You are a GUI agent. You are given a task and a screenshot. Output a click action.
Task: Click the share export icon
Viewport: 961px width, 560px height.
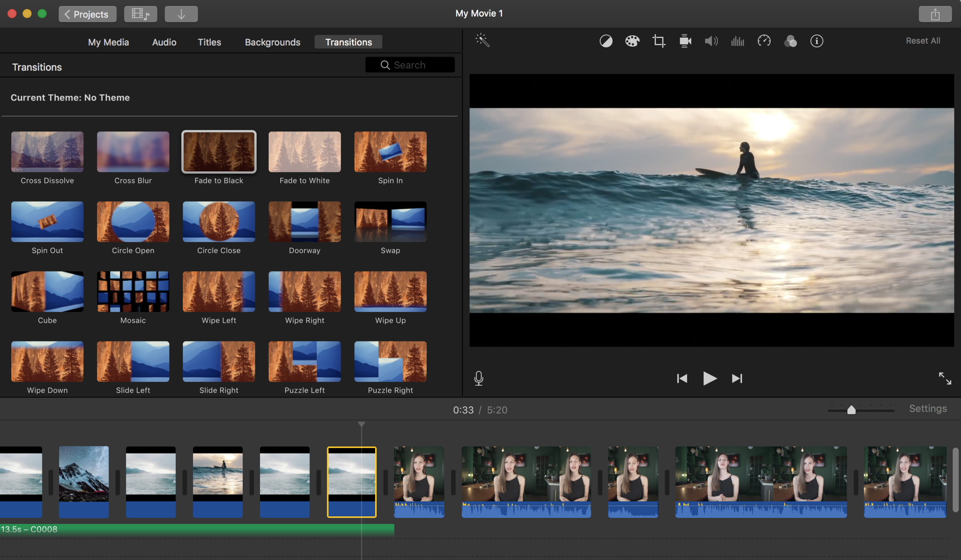coord(935,14)
